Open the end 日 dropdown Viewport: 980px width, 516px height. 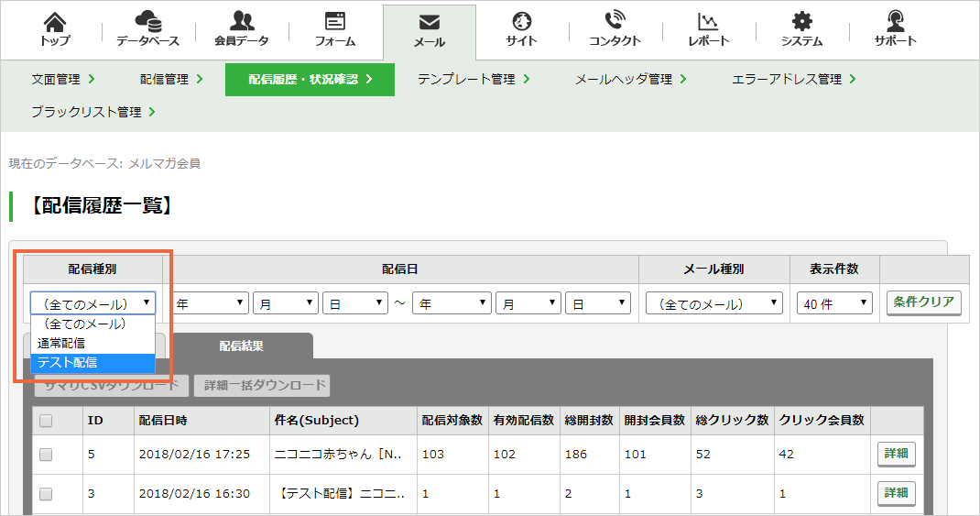pyautogui.click(x=597, y=303)
